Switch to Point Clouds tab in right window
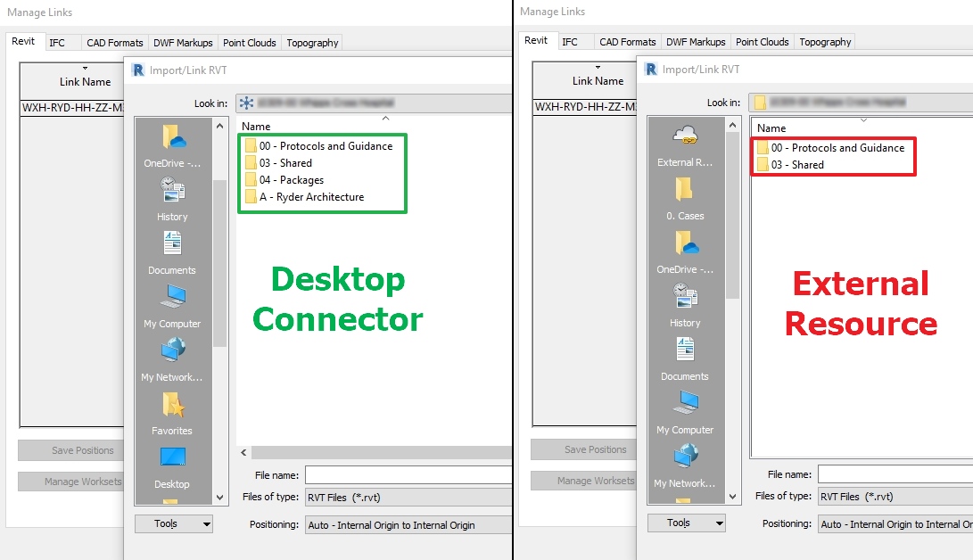 pyautogui.click(x=762, y=42)
